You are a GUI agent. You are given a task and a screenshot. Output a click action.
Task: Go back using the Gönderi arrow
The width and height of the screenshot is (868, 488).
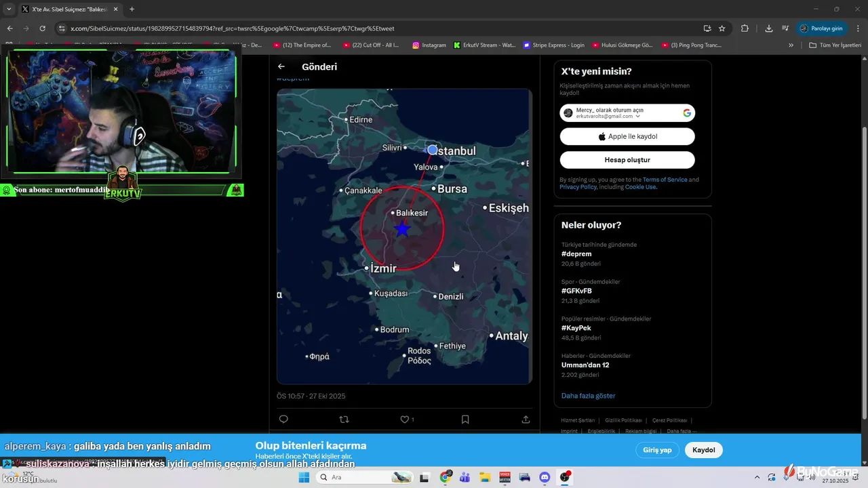tap(281, 67)
